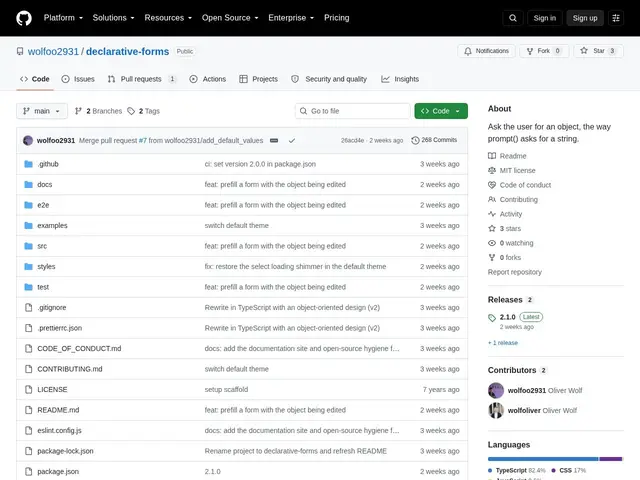Viewport: 640px width, 480px height.
Task: Go to the GitHub homepage logo
Action: (24, 18)
